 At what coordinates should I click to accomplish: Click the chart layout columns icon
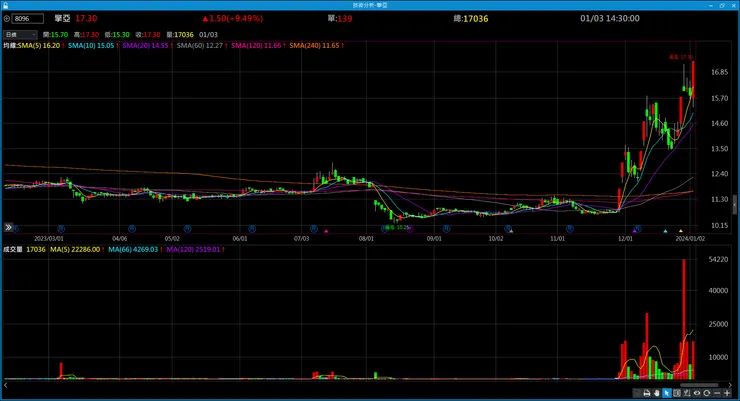677,393
